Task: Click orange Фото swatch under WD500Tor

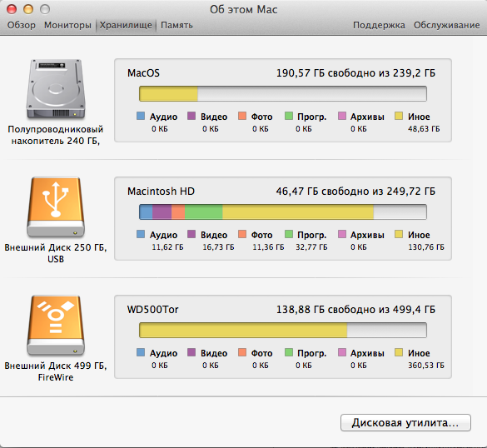Action: (242, 352)
